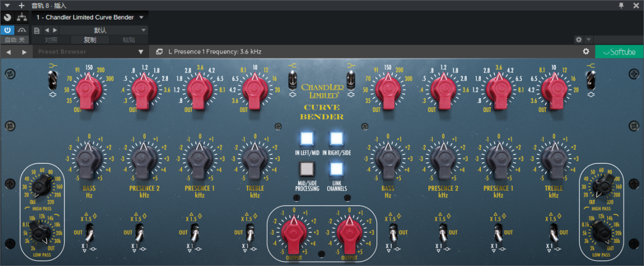The width and height of the screenshot is (644, 266).
Task: Click the right OUTPUT red knob
Action: pos(350,235)
